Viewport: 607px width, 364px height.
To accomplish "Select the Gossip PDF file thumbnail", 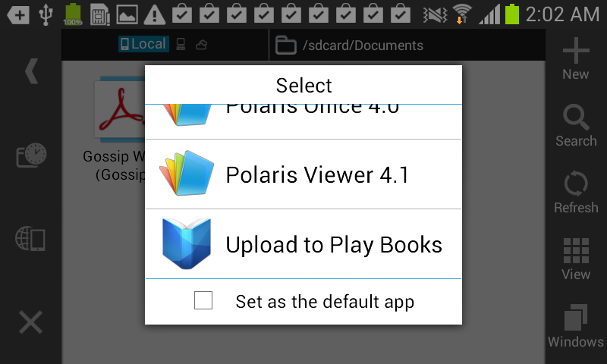I will 120,109.
